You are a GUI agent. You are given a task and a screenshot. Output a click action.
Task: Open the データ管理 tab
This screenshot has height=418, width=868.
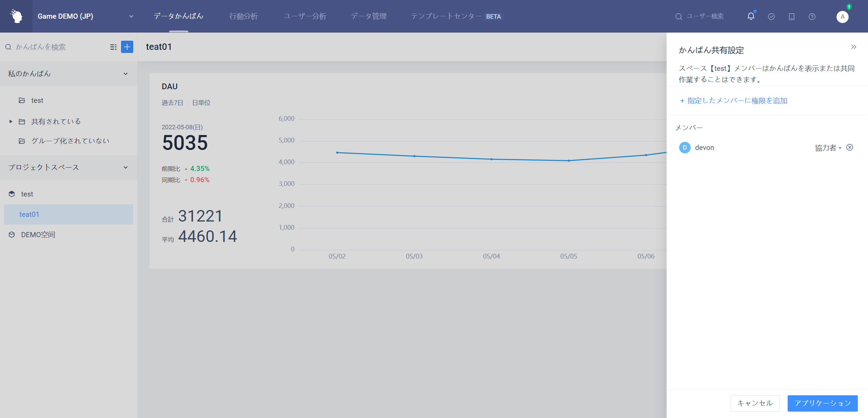pos(369,16)
